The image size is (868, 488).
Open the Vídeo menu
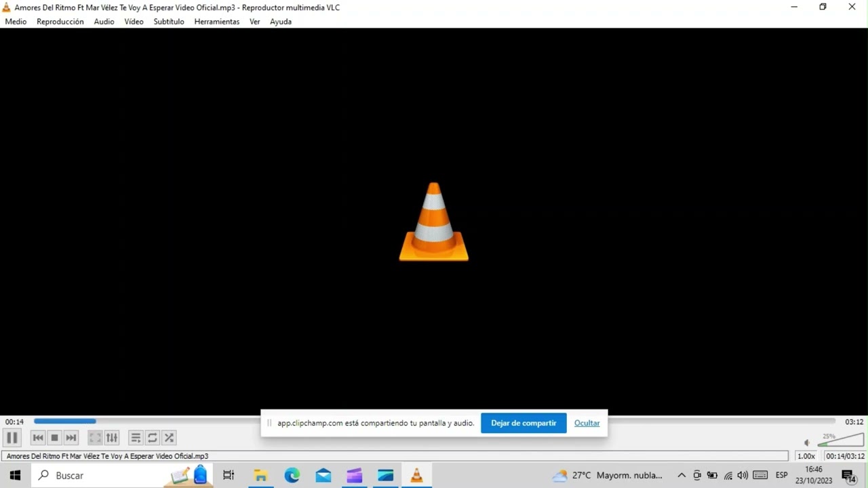[134, 22]
